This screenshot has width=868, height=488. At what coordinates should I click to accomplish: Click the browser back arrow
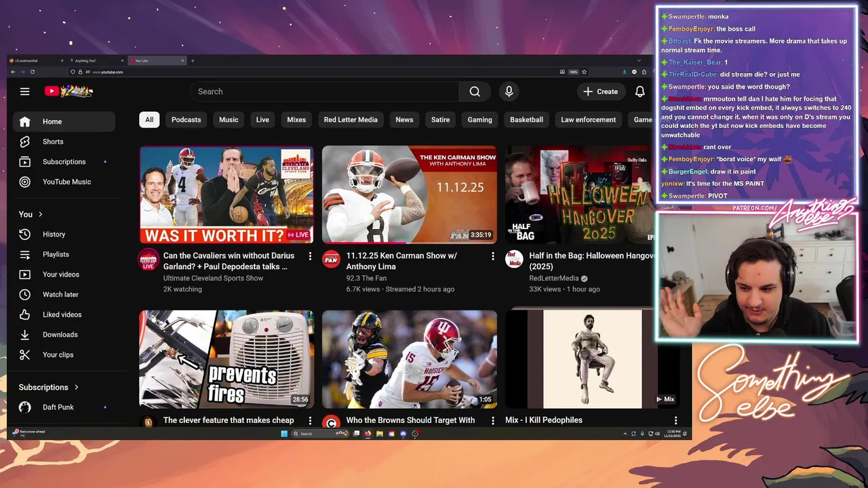(13, 72)
